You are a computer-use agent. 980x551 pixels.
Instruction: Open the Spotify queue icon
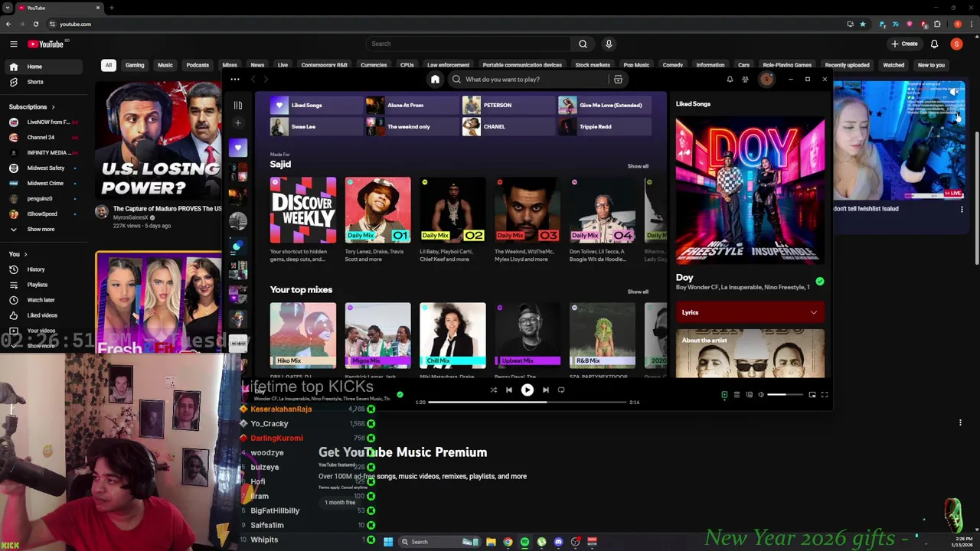[737, 395]
